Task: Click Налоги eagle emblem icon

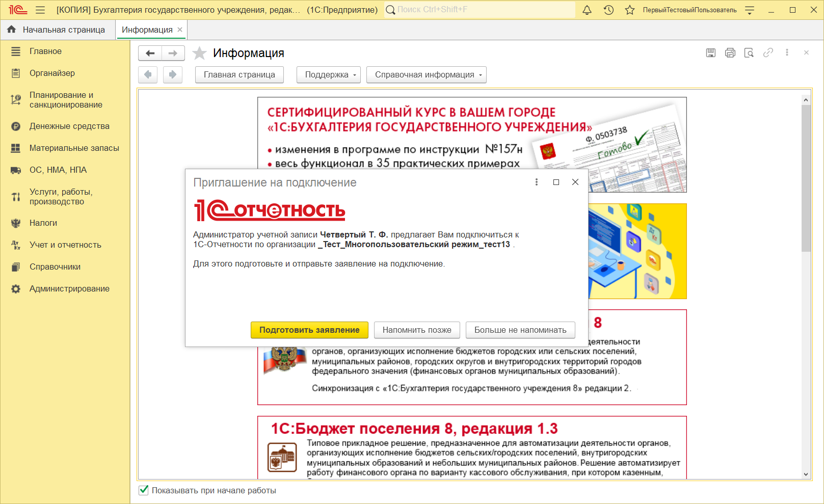Action: coord(16,223)
